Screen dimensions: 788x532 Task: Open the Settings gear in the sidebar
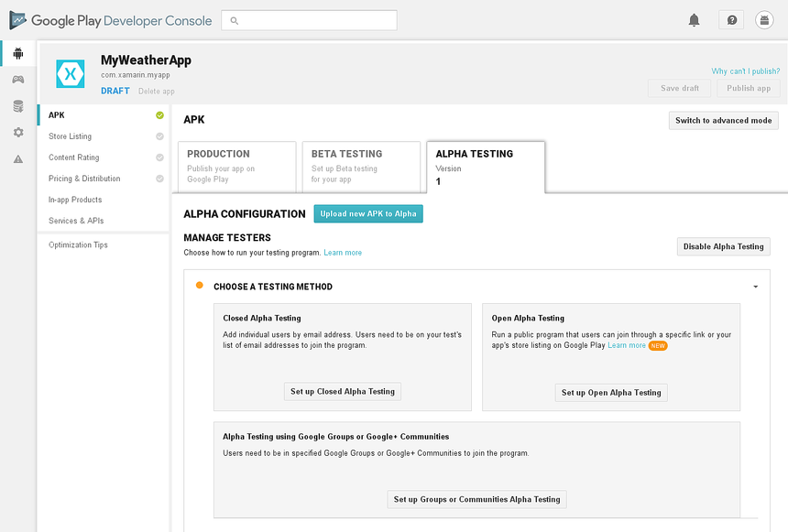[17, 132]
